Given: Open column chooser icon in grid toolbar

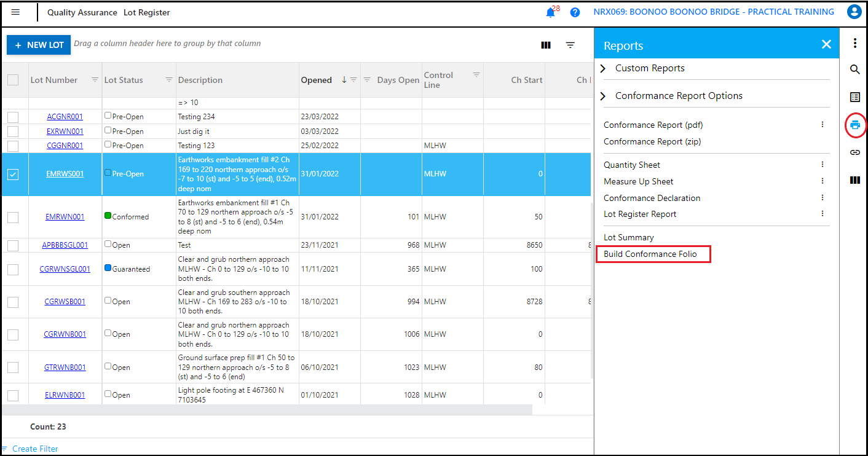Looking at the screenshot, I should pyautogui.click(x=545, y=45).
